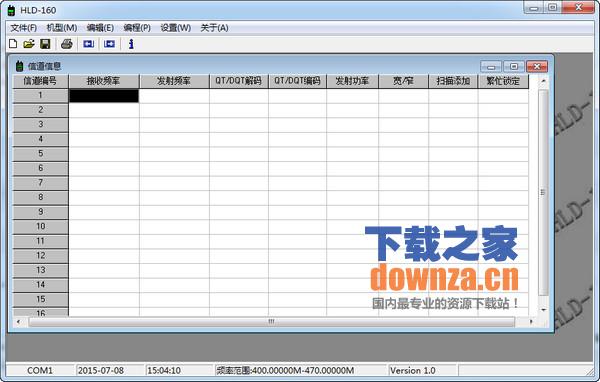Select channel row header 5
The width and height of the screenshot is (600, 382).
(41, 154)
